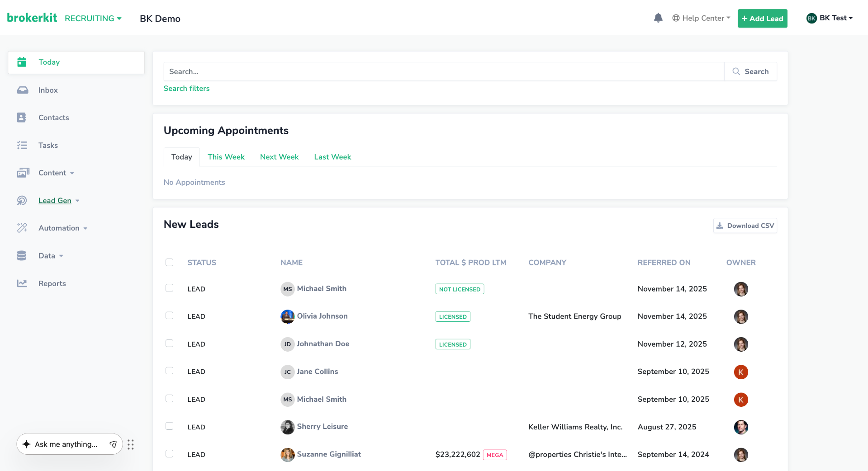Click the search magnifier icon
868x471 pixels.
[x=735, y=71]
